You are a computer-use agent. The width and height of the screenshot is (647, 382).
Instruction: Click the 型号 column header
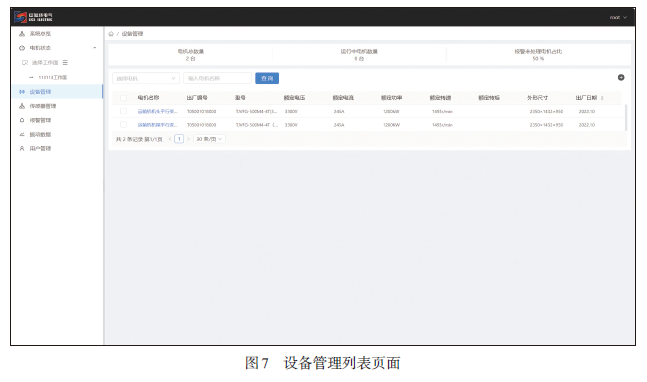point(240,98)
